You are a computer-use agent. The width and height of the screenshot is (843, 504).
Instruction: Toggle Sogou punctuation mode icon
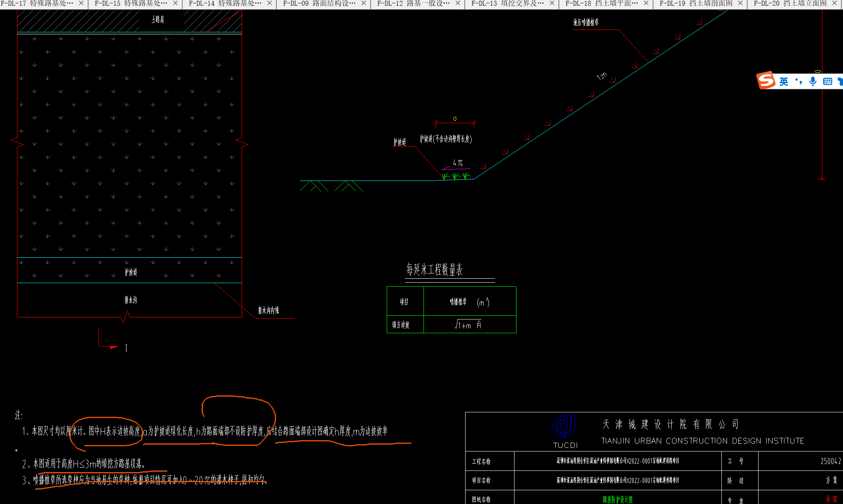(799, 82)
